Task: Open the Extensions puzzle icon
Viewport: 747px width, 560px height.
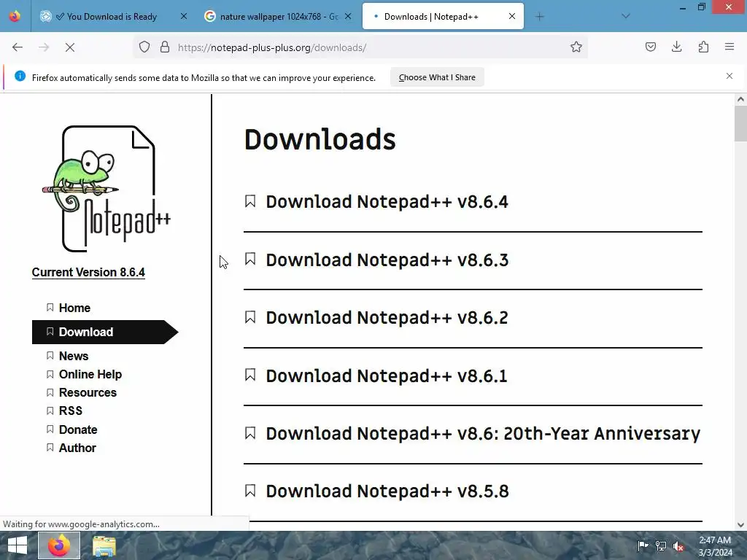Action: (703, 47)
